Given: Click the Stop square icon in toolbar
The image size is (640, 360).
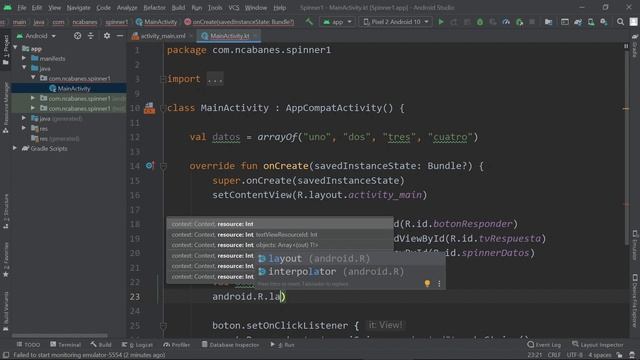Looking at the screenshot, I should pos(532,22).
